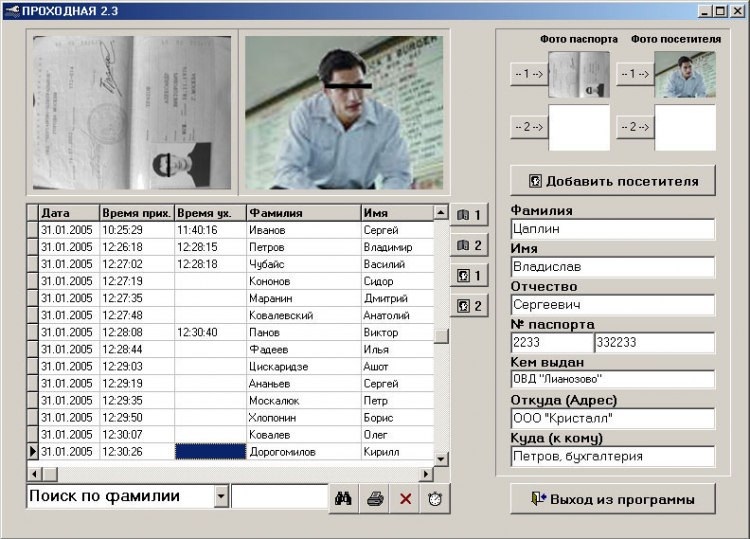Click the visitor portrait button labeled 2

point(469,306)
